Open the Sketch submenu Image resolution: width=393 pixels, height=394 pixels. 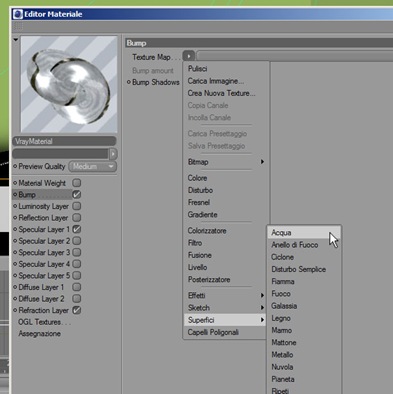[x=225, y=308]
